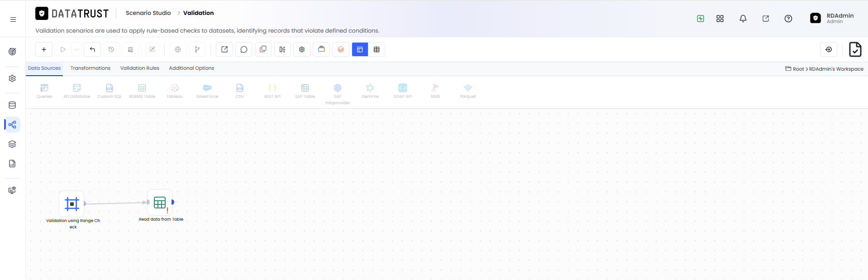Select the RDBMS Table data source
Viewport: 868px width, 280px height.
point(142,91)
